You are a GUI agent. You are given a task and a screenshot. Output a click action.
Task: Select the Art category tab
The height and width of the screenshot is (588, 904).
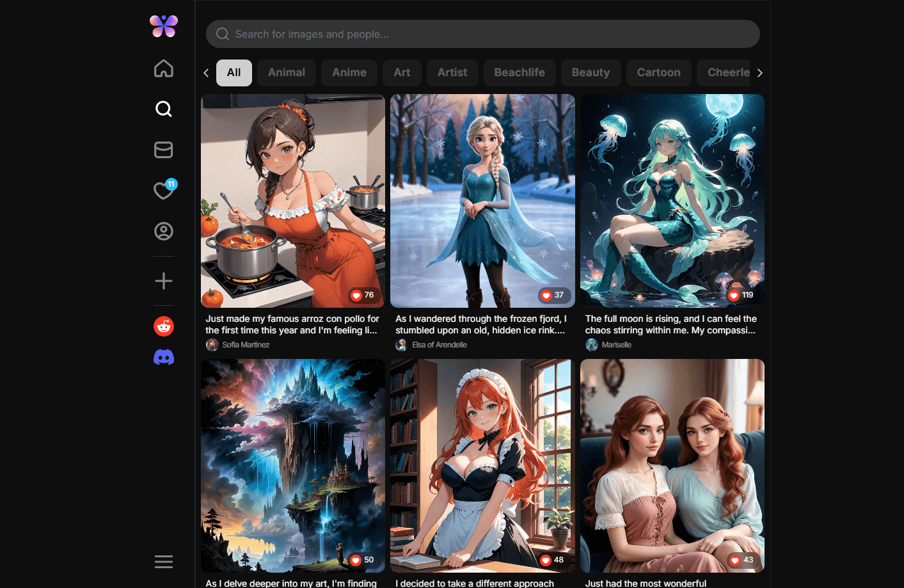[402, 73]
